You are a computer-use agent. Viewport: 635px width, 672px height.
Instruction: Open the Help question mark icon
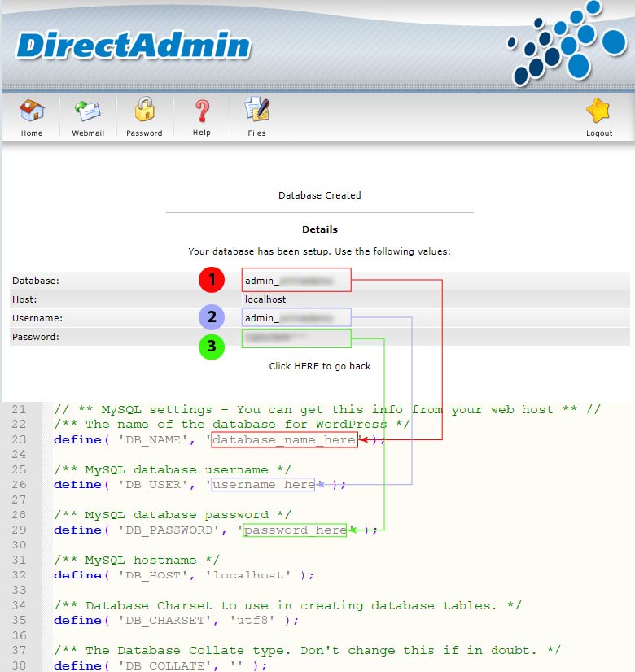pos(202,111)
